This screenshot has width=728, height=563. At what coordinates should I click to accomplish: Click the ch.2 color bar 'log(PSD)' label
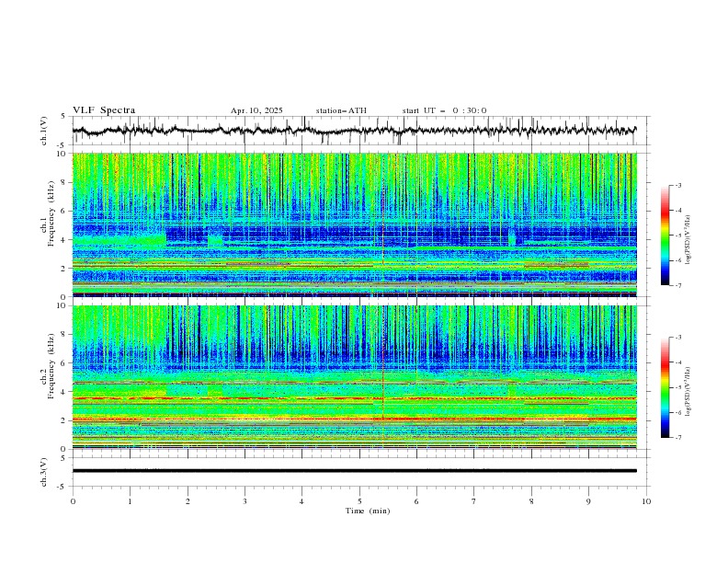point(688,392)
